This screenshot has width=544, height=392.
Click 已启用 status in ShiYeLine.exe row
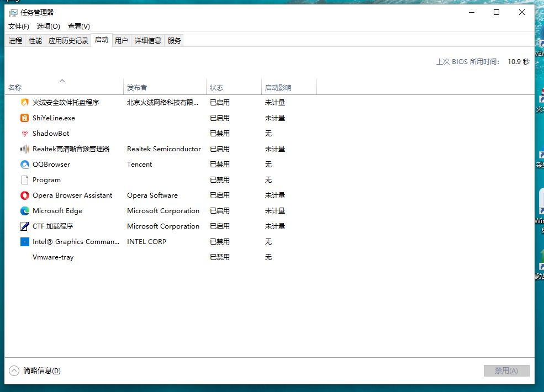[220, 118]
